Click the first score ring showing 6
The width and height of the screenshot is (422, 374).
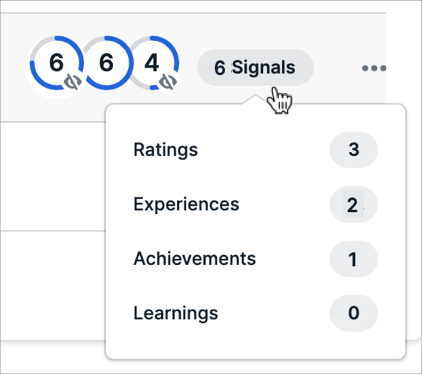pos(56,63)
